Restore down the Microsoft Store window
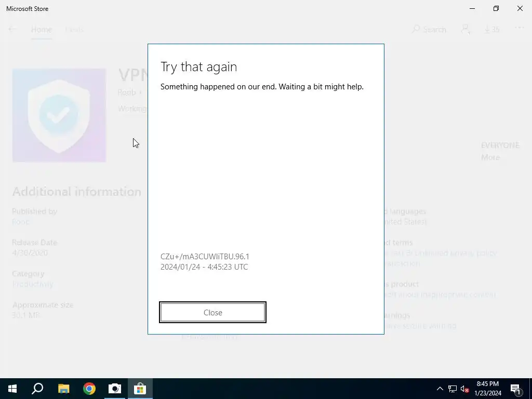Screen dimensions: 532x399 point(496,8)
